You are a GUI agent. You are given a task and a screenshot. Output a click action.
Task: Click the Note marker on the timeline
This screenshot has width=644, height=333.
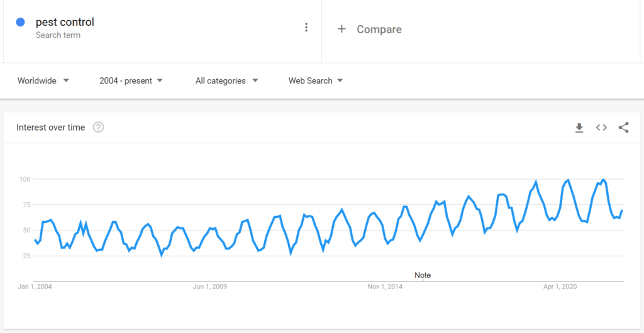click(x=423, y=275)
